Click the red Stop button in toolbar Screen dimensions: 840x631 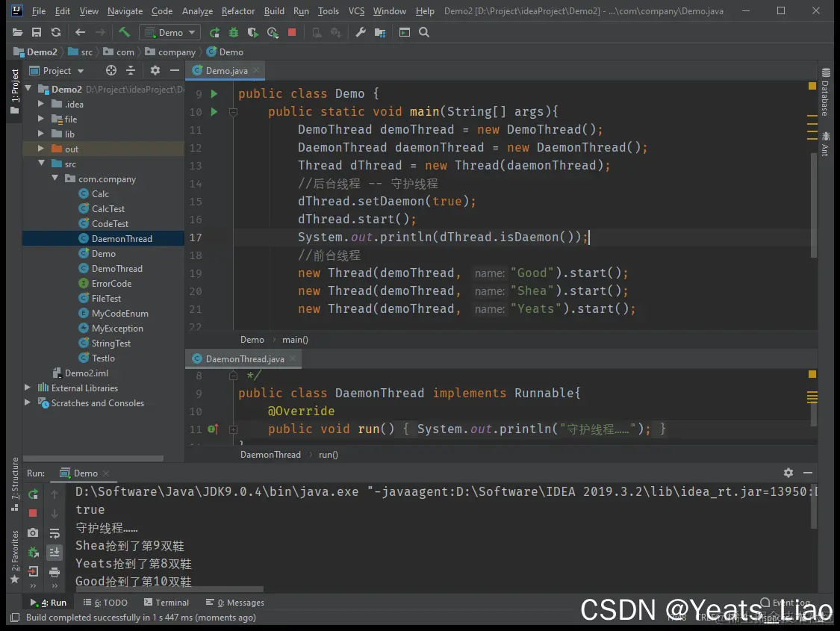coord(292,32)
